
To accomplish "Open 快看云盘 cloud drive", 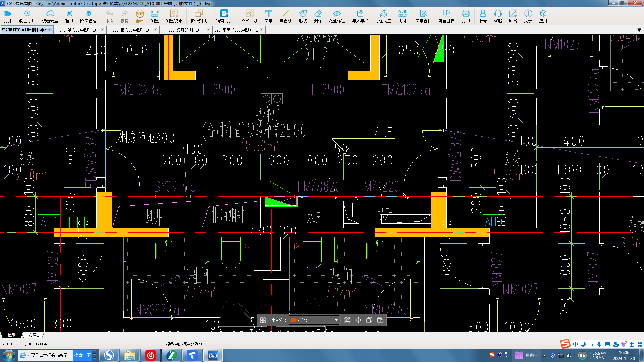I will tap(50, 16).
